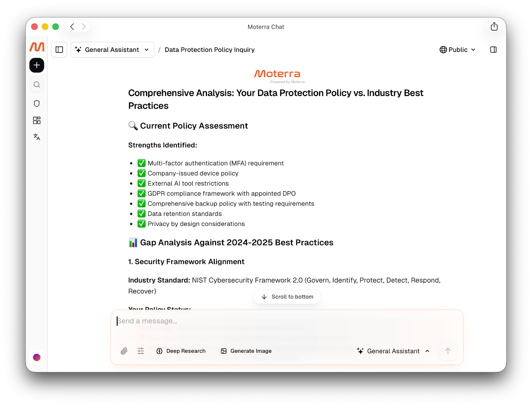The image size is (532, 406).
Task: Click the Data Protection Policy Inquiry title
Action: tap(210, 50)
